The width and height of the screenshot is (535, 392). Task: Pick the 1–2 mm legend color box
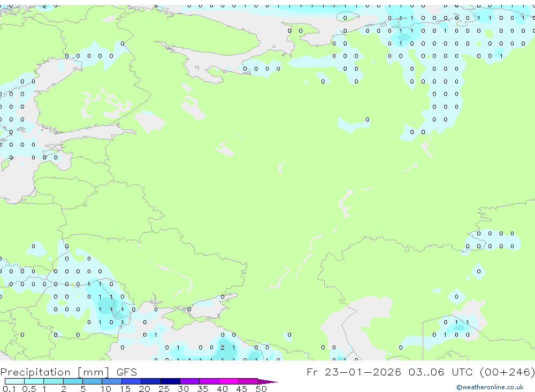coord(53,381)
